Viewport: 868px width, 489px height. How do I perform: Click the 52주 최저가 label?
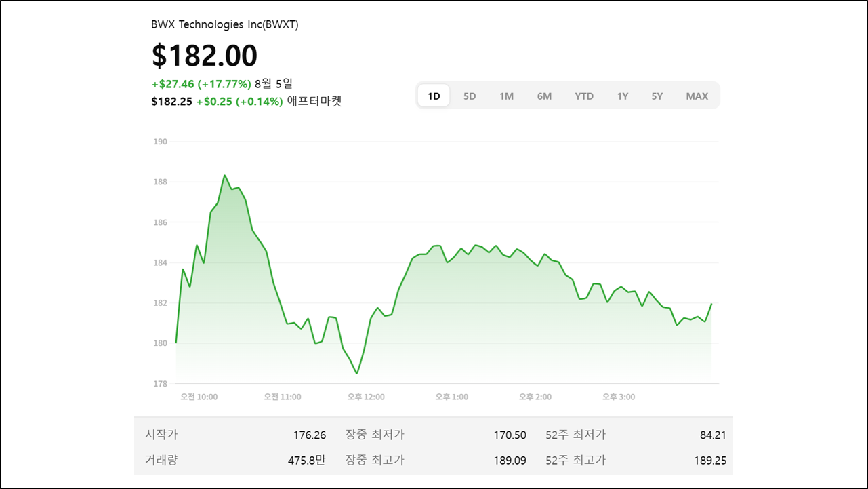(x=575, y=435)
